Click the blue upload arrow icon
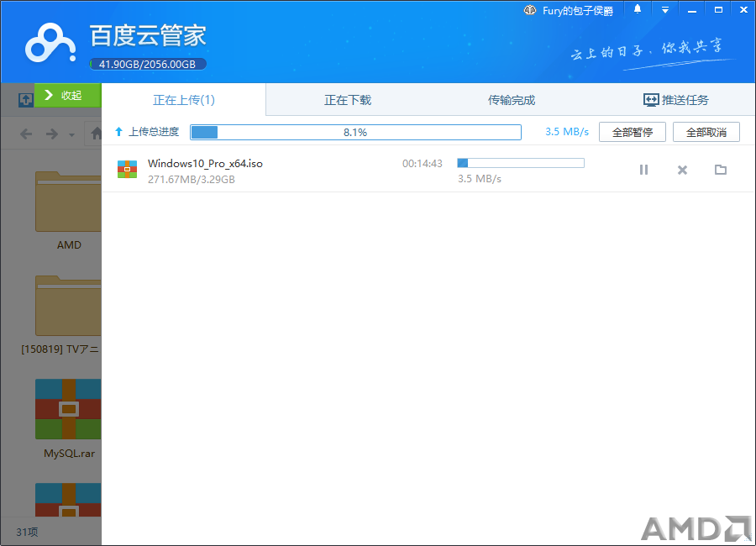This screenshot has height=546, width=756. tap(118, 131)
